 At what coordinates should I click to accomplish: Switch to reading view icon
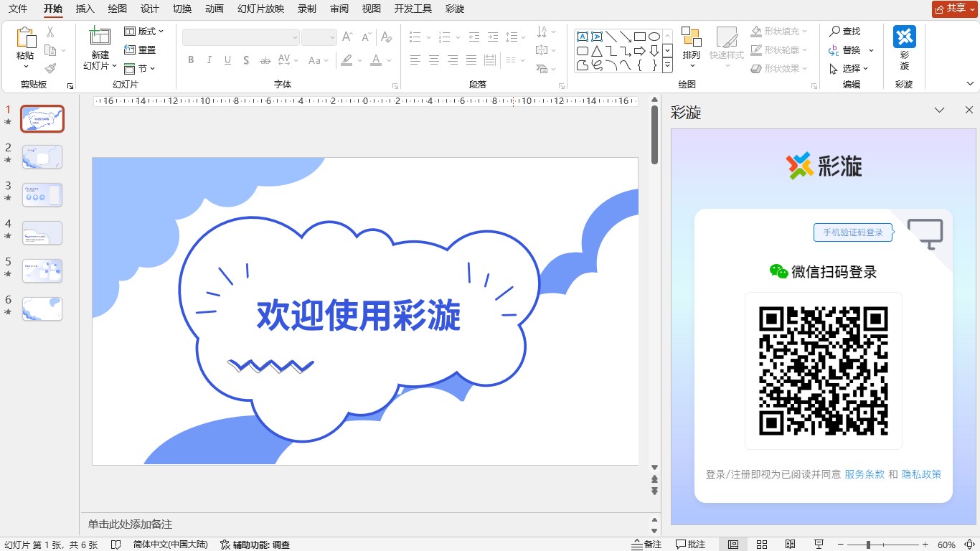(x=790, y=545)
